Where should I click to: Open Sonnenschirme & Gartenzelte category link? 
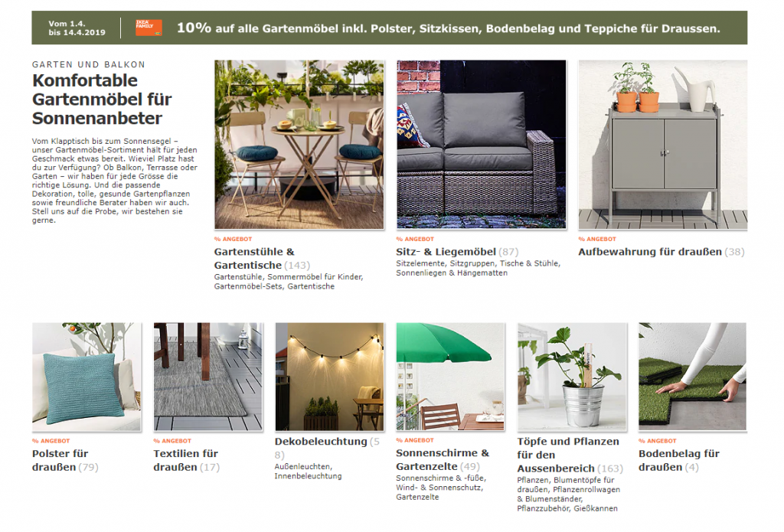443,459
